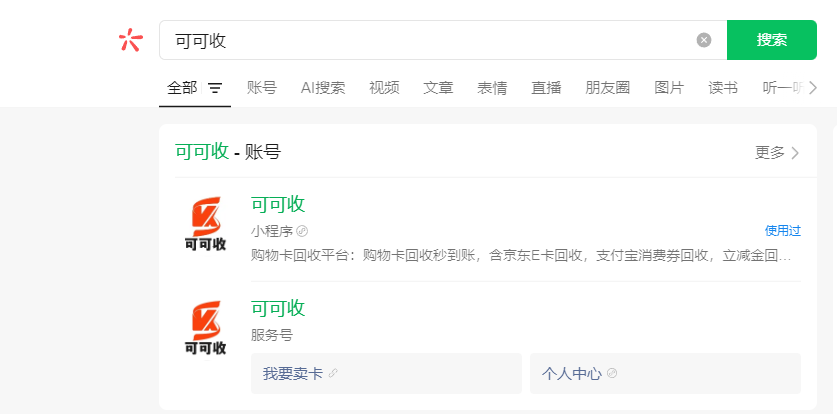Open the 可可收 mini program title link
Image resolution: width=837 pixels, height=414 pixels.
278,204
